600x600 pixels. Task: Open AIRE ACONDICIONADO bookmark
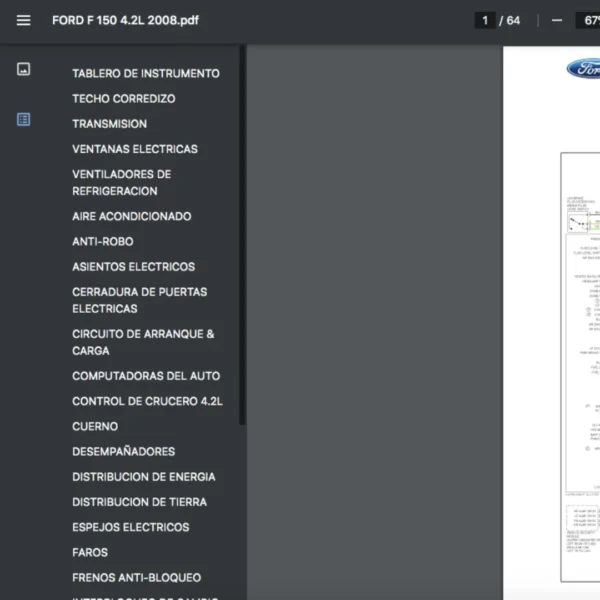click(x=132, y=216)
